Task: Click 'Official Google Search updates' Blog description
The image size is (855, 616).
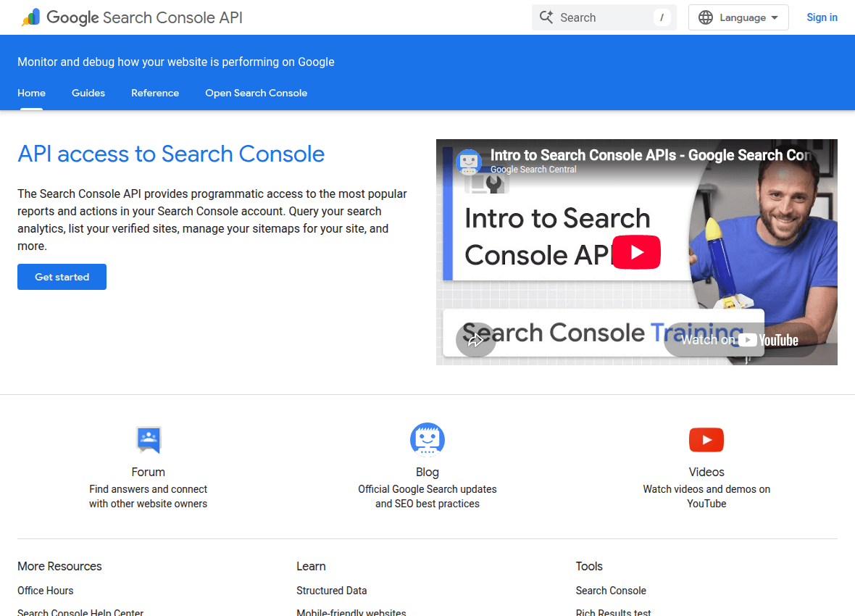Action: [x=427, y=496]
